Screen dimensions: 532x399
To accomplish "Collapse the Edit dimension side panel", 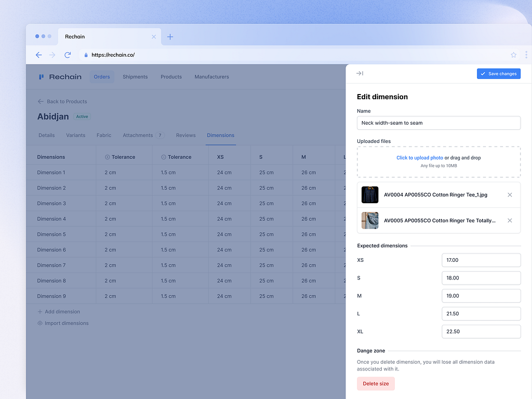I will (x=360, y=73).
